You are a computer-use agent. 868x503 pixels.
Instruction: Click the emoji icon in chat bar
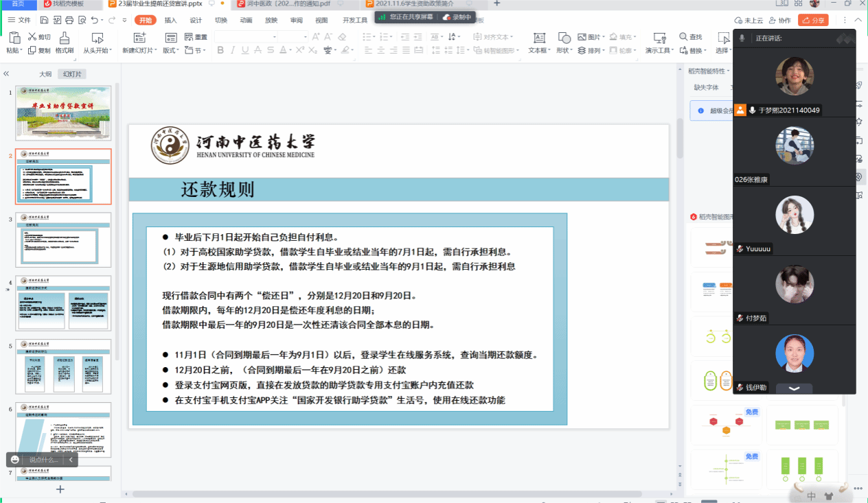[15, 460]
